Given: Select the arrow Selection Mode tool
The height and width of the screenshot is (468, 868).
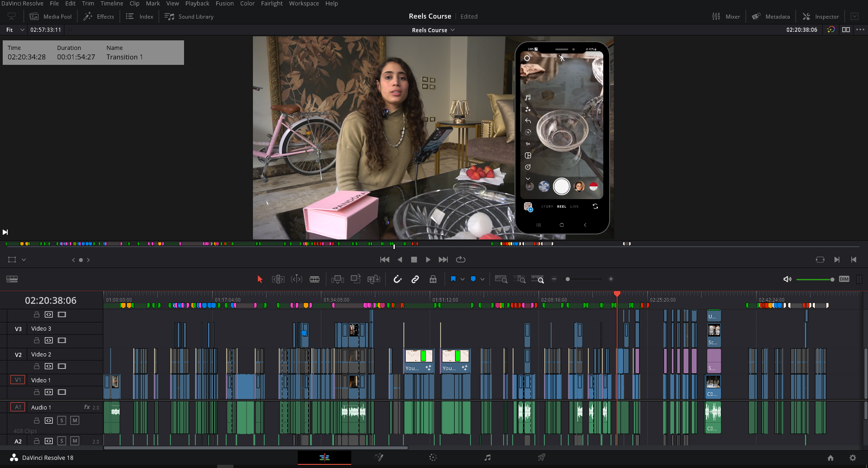Looking at the screenshot, I should 260,279.
